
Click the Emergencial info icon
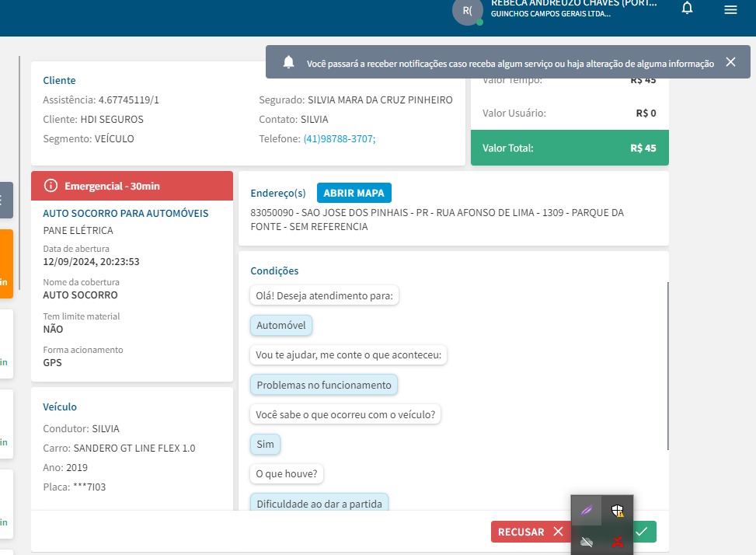coord(51,186)
